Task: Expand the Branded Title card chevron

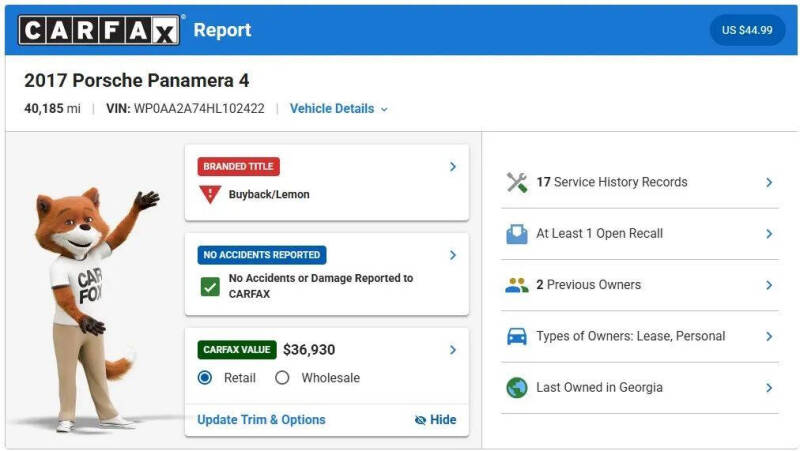Action: 453,167
